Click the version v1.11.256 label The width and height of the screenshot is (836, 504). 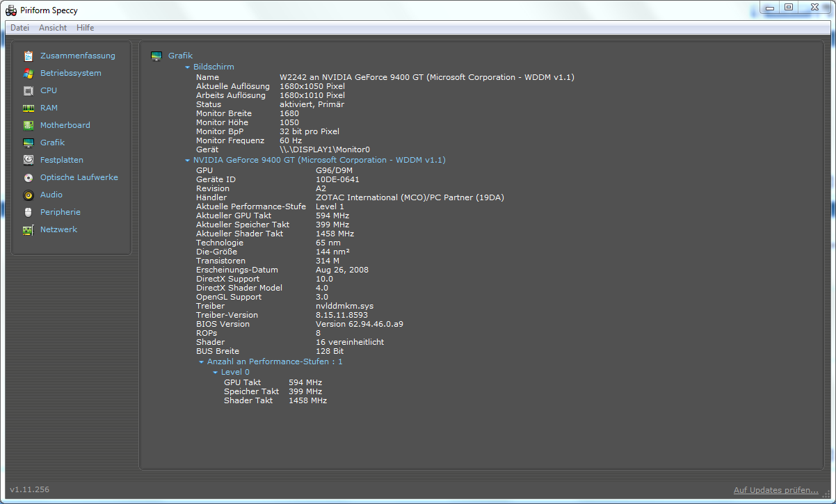coord(29,489)
